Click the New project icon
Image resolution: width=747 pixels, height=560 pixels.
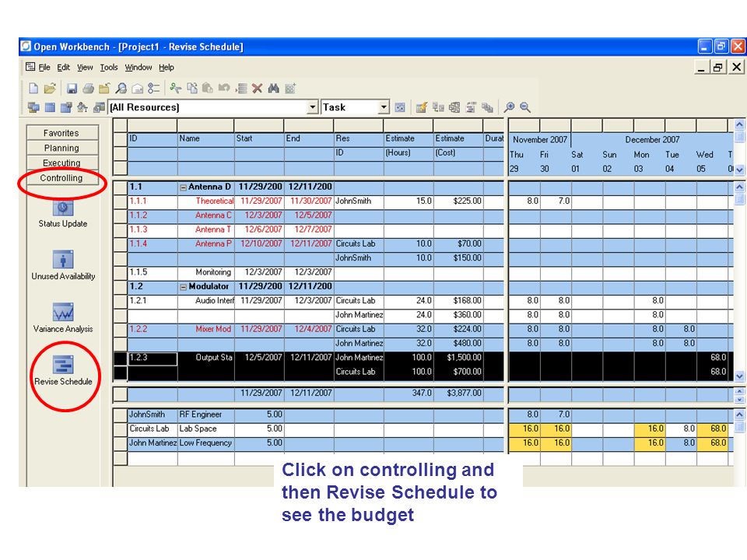point(33,88)
